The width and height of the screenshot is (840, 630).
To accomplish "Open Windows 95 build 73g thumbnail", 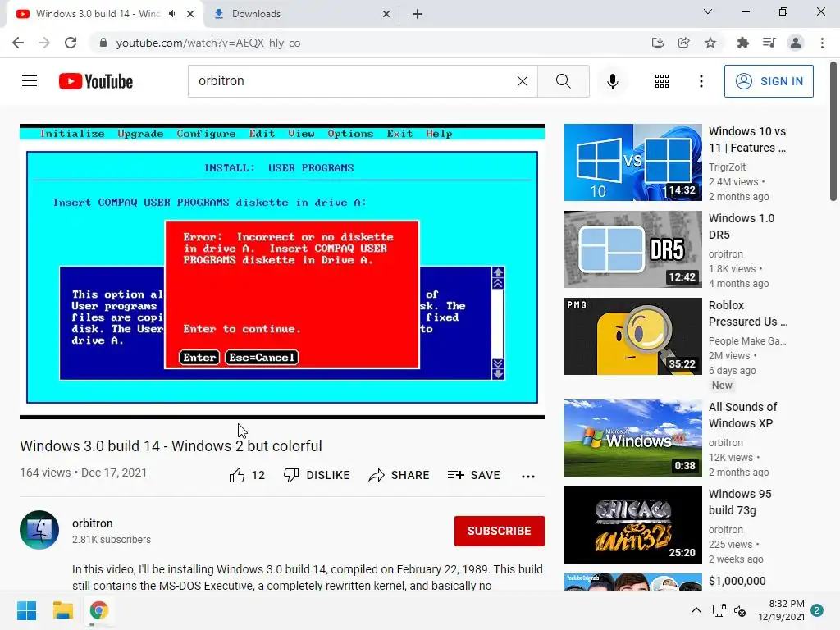I will pos(632,524).
